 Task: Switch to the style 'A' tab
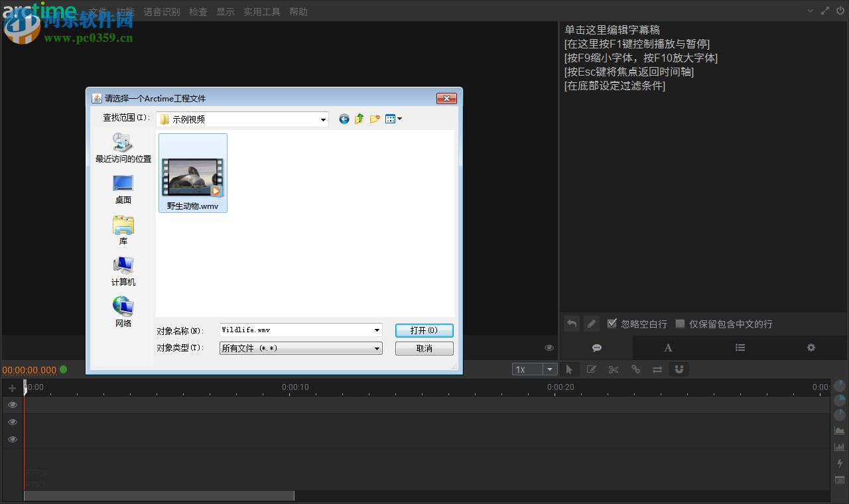[x=668, y=347]
